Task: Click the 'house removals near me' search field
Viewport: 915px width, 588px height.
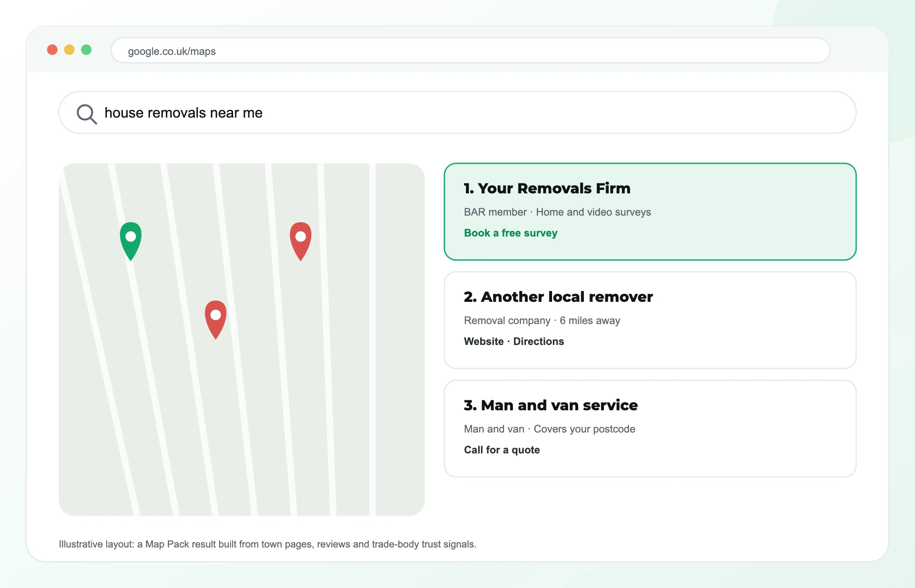Action: pyautogui.click(x=457, y=112)
